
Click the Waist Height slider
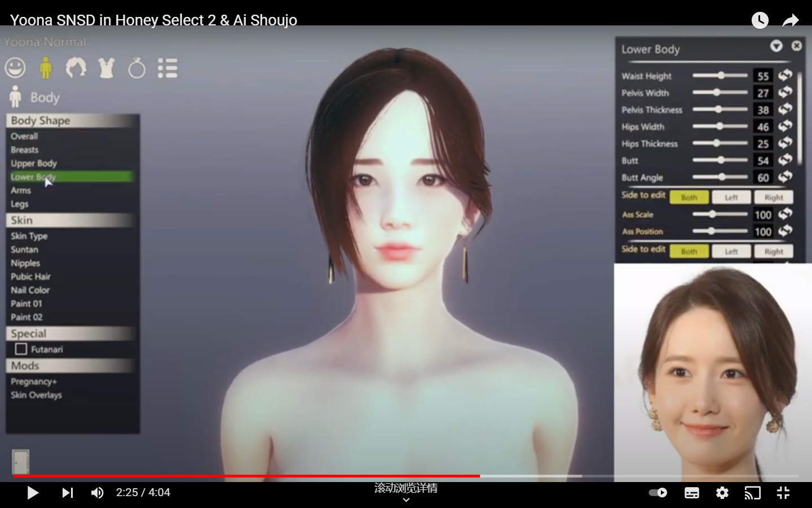pos(720,75)
